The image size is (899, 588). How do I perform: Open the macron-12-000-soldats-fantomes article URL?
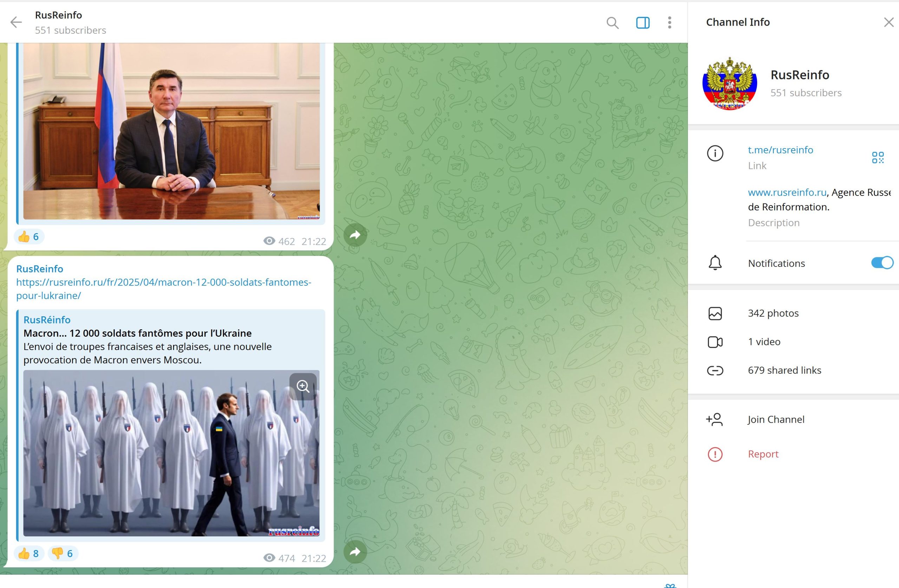164,289
